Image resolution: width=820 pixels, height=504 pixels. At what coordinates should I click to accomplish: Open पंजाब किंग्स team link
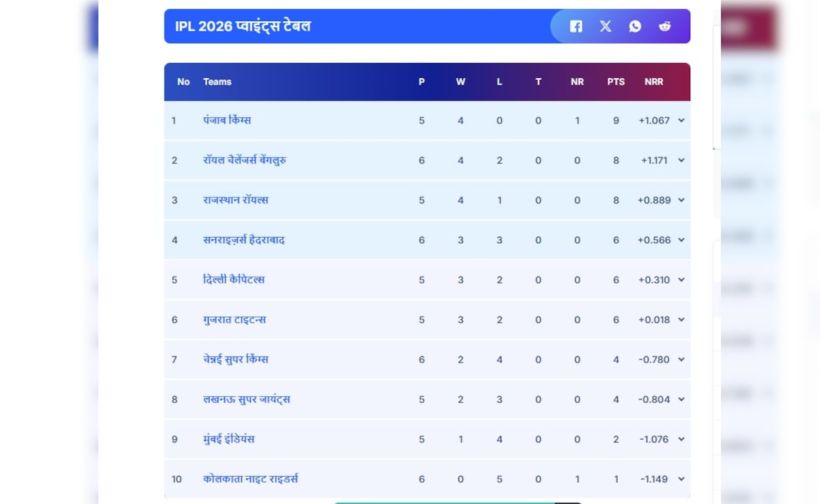(x=227, y=120)
